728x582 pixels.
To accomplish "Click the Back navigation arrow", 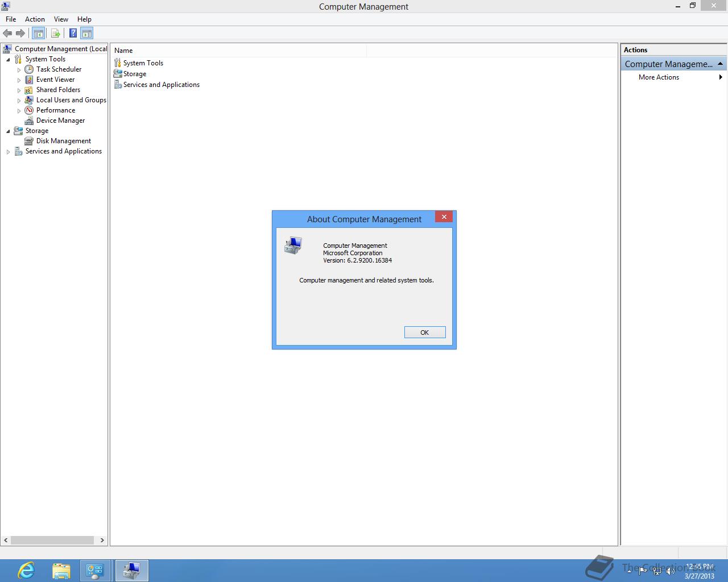I will 7,33.
